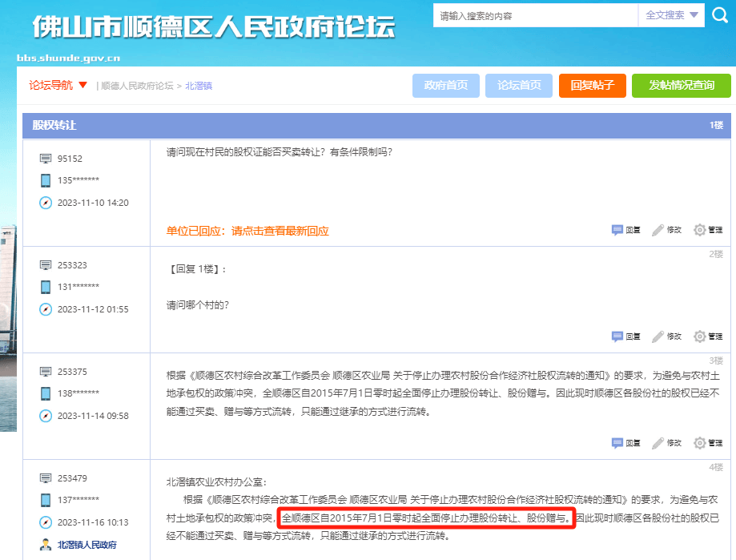Focus the search content input field

(x=536, y=15)
